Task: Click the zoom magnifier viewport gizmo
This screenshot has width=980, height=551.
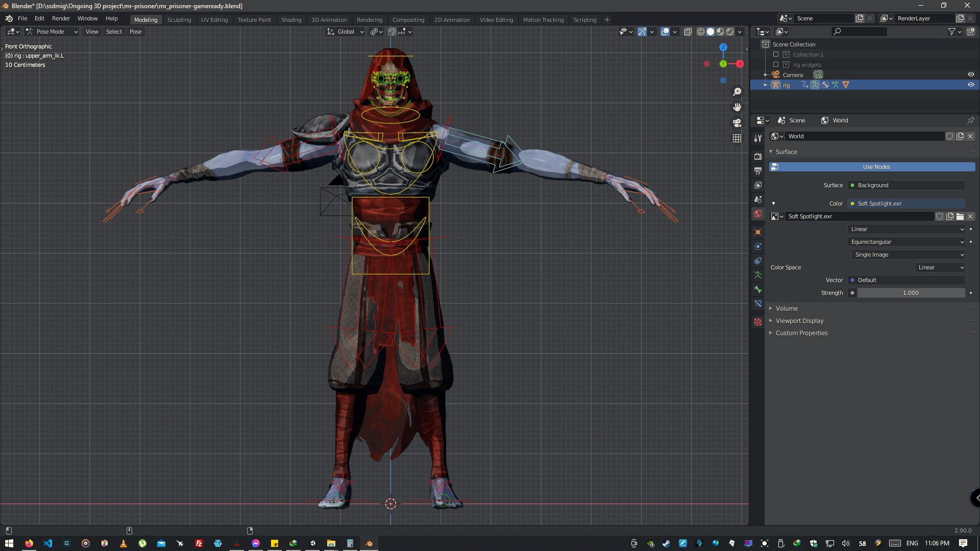Action: tap(737, 92)
